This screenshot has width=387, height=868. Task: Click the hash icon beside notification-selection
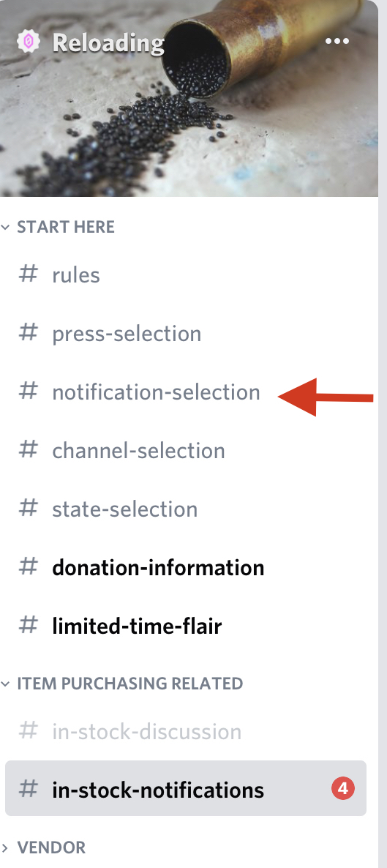coord(29,392)
